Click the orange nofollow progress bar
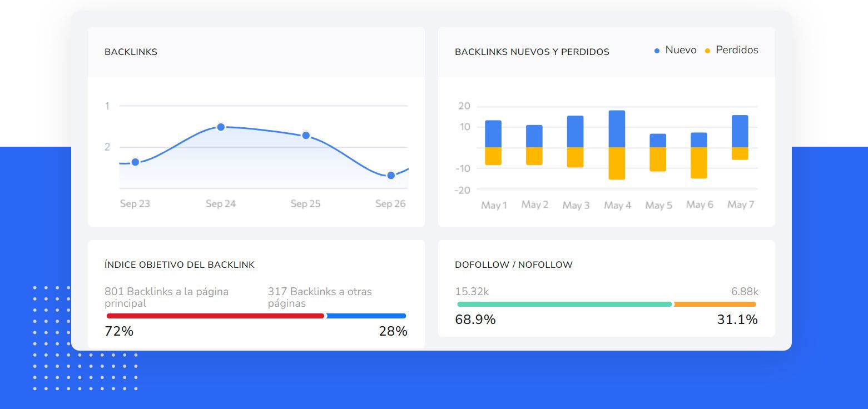Image resolution: width=868 pixels, height=409 pixels. click(x=715, y=304)
